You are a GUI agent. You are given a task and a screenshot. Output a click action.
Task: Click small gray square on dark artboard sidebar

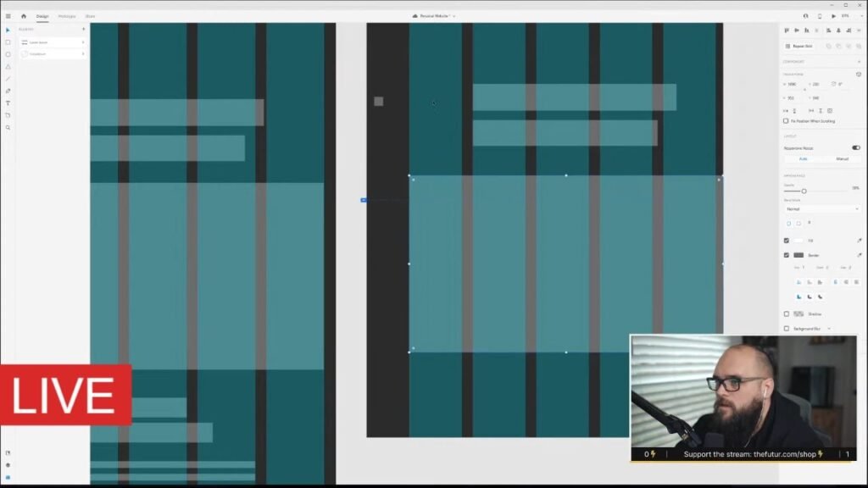click(379, 102)
